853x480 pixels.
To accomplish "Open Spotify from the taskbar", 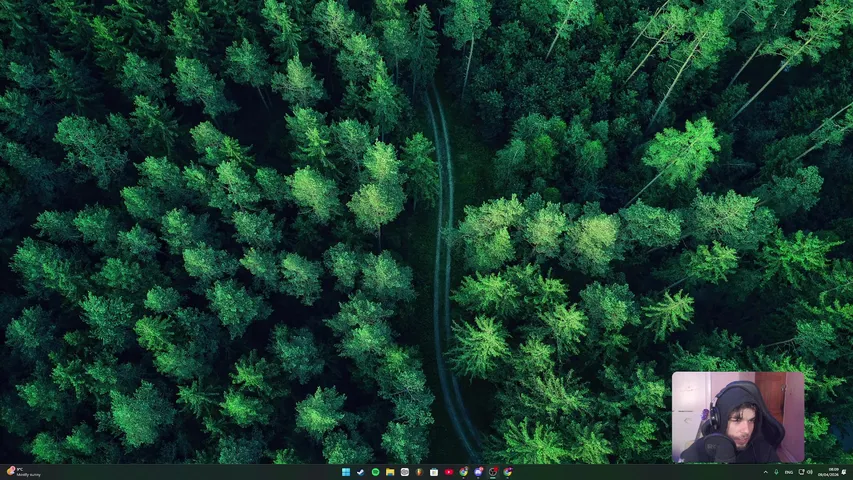I will coord(375,472).
